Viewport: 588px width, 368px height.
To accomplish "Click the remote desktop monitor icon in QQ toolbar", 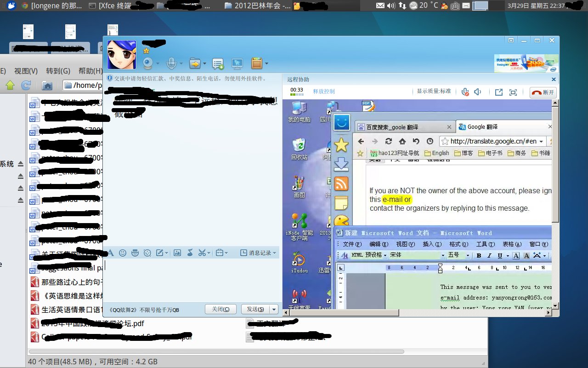I will pyautogui.click(x=237, y=63).
